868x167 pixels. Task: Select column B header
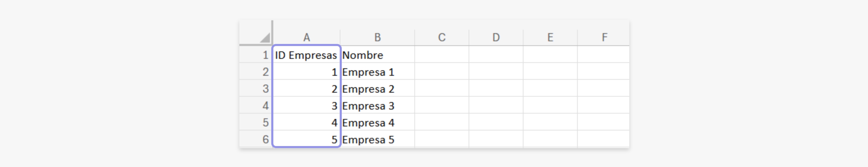coord(377,37)
